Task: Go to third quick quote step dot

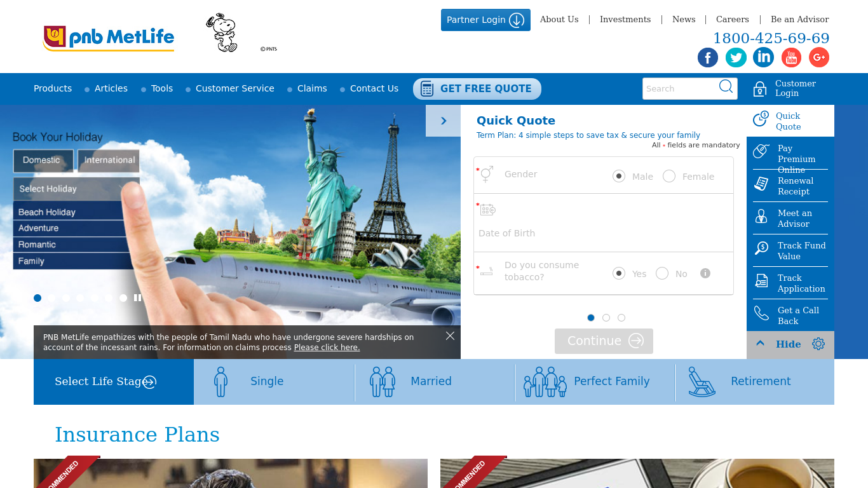Action: pyautogui.click(x=621, y=318)
